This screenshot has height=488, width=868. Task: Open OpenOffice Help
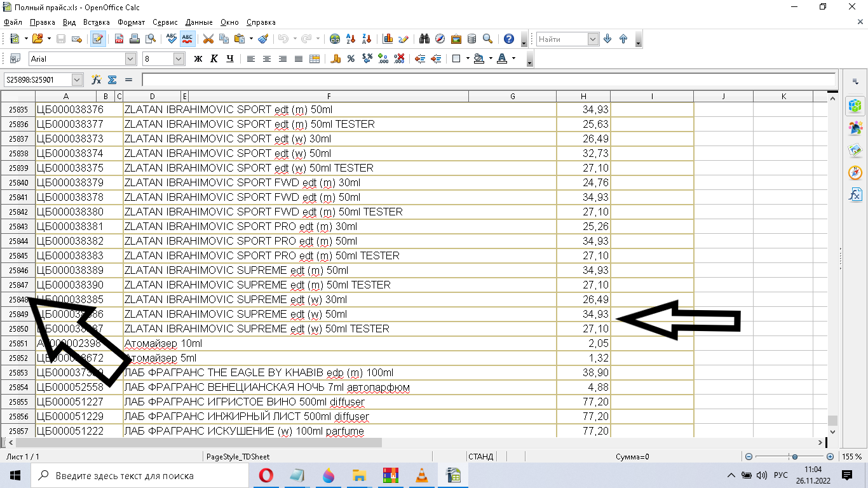click(509, 39)
